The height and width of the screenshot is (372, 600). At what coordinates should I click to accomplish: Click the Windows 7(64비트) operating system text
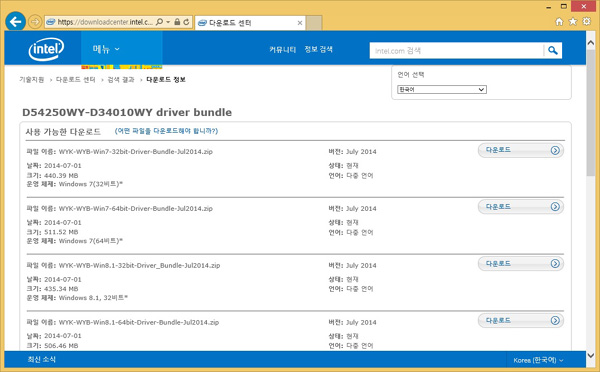click(x=91, y=241)
